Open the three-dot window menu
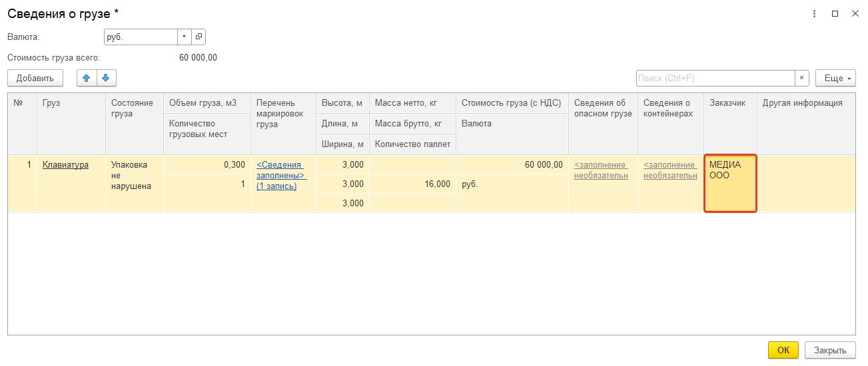This screenshot has height=366, width=868. pyautogui.click(x=814, y=13)
